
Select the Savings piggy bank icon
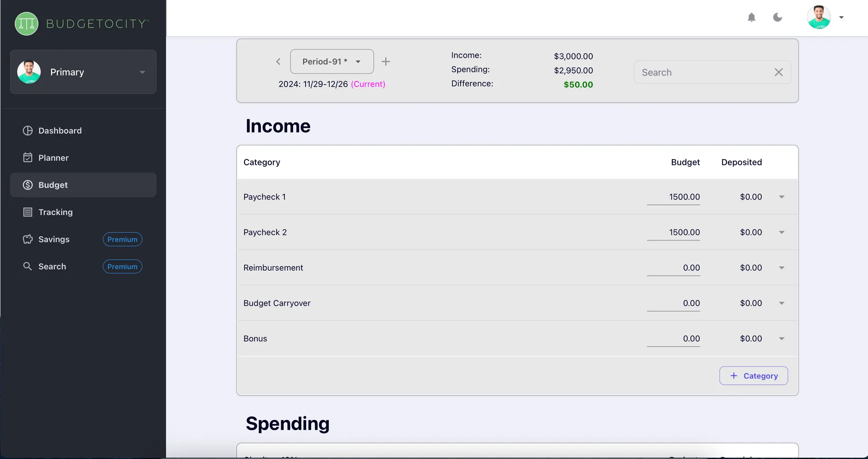tap(28, 239)
